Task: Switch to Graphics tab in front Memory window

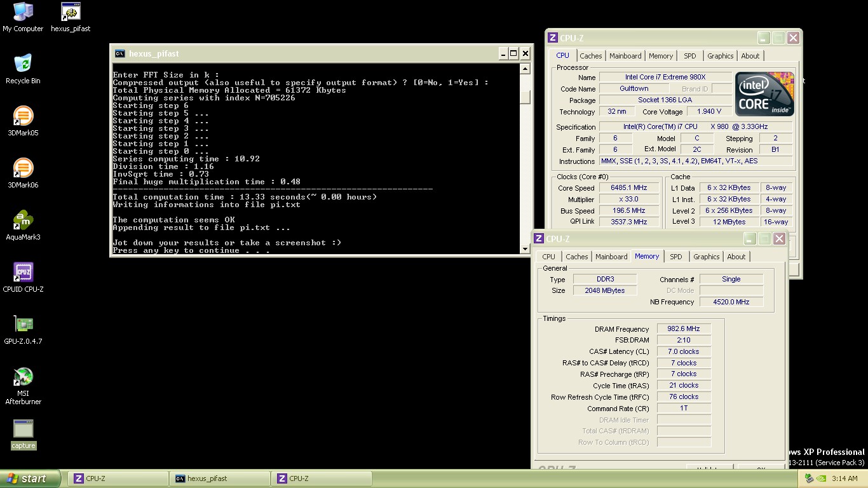Action: coord(707,257)
